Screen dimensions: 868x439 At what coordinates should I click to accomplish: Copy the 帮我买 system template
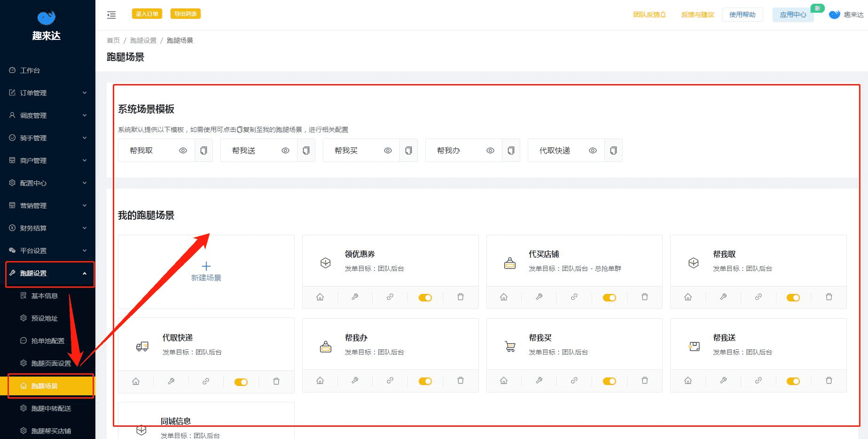point(408,151)
